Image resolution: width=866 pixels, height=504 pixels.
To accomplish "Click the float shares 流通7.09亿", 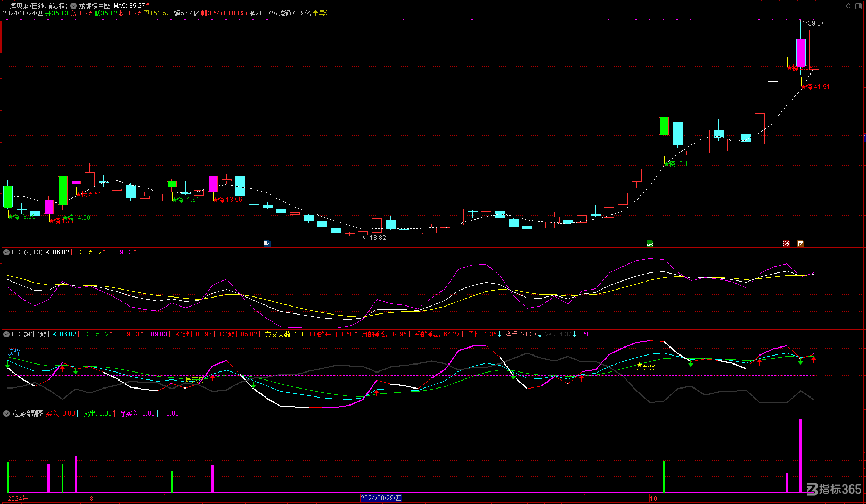I will pyautogui.click(x=295, y=13).
